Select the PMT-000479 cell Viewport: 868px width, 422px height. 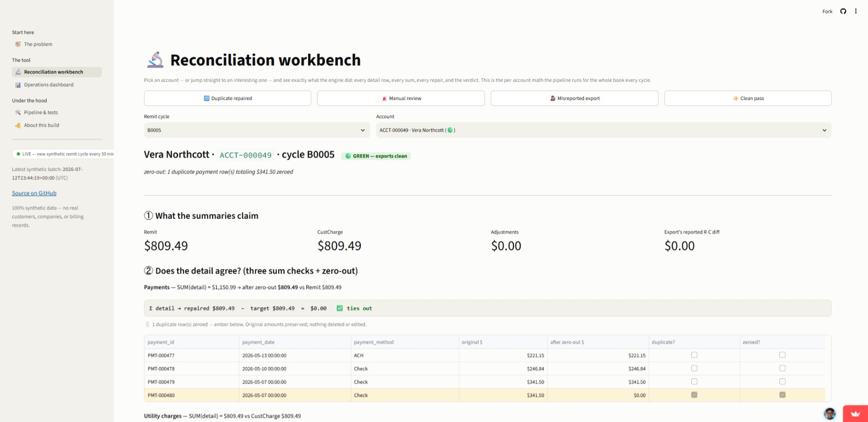click(x=192, y=382)
